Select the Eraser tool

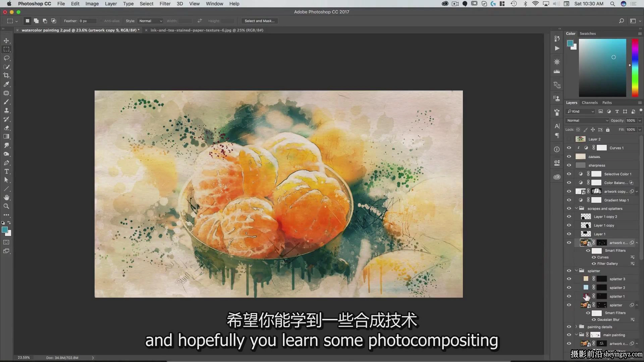point(6,128)
